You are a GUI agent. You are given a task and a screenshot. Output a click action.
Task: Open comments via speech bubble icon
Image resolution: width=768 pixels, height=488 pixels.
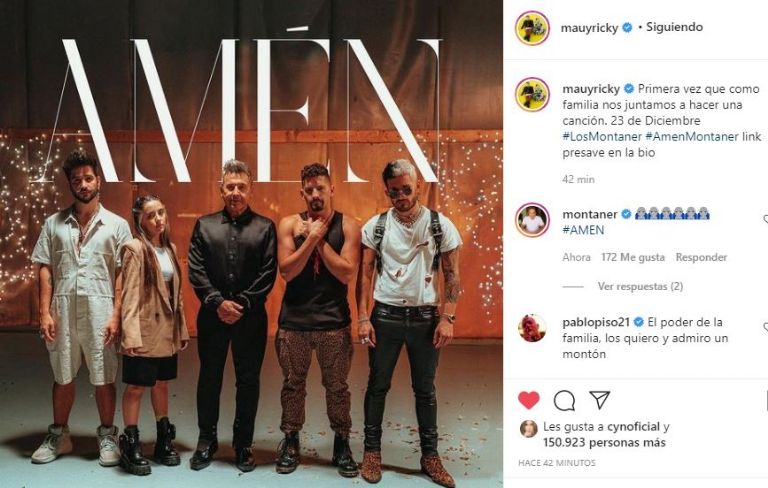pyautogui.click(x=564, y=401)
